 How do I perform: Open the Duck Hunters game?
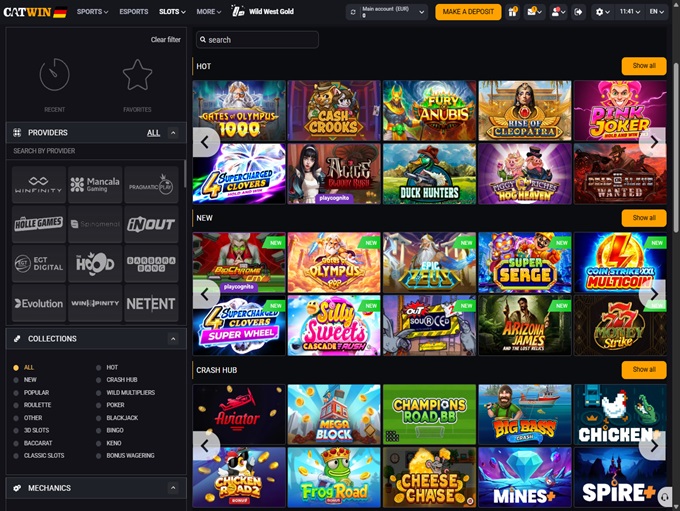429,174
